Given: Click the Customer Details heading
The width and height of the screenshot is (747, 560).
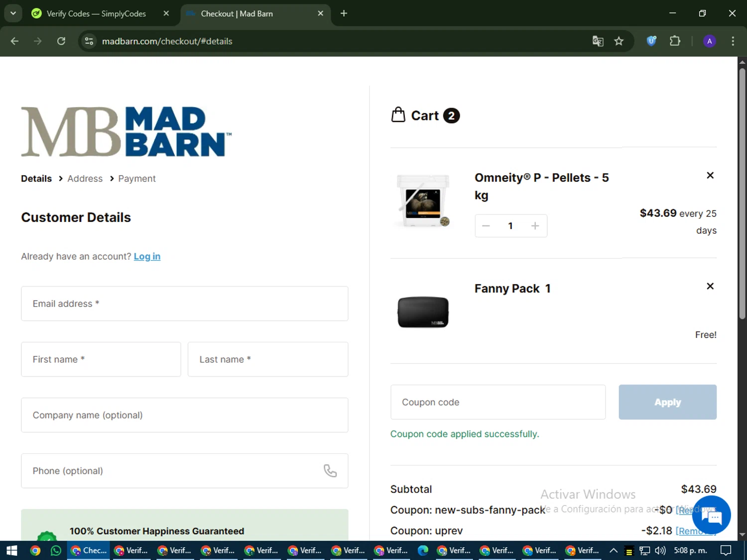Looking at the screenshot, I should 76,218.
